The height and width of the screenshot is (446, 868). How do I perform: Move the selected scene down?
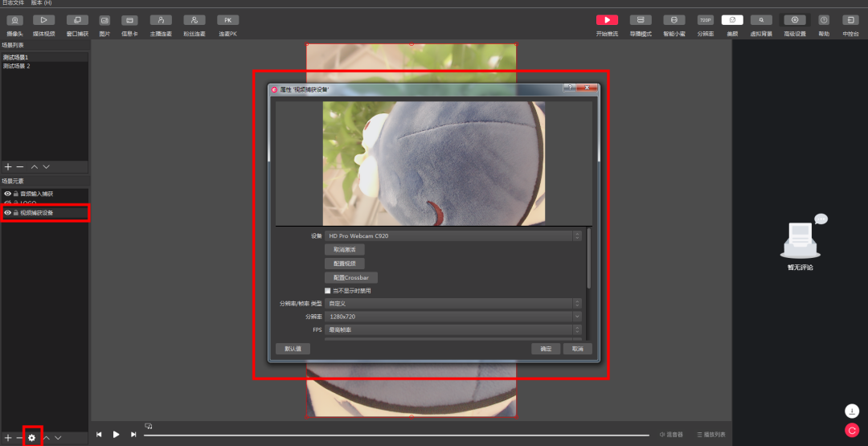coord(46,166)
